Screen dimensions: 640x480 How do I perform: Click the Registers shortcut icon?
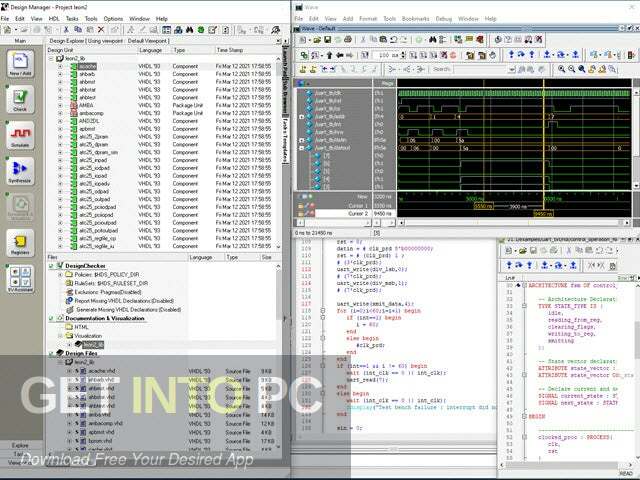coord(20,243)
